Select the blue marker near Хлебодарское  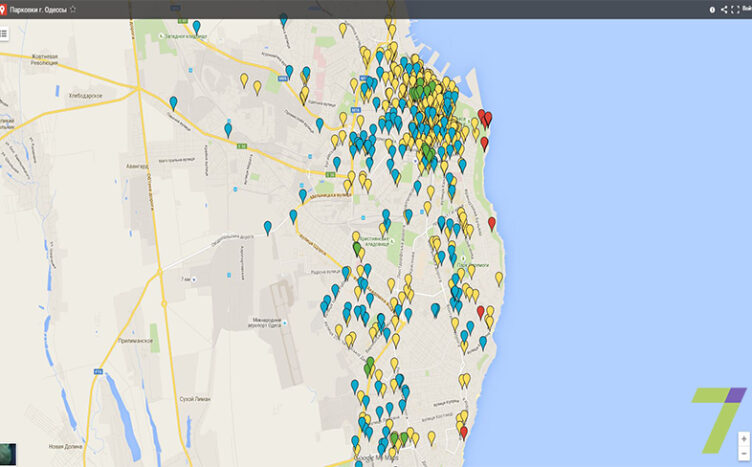click(x=173, y=101)
